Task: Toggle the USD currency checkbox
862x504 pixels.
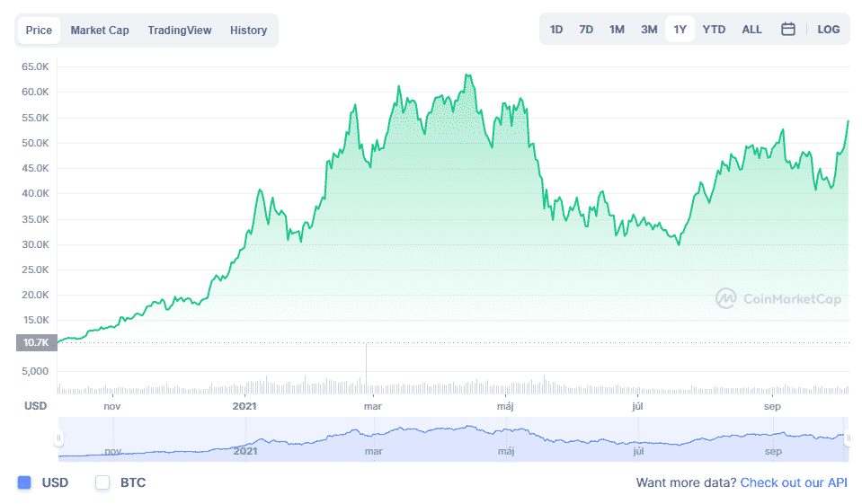Action: coord(24,482)
